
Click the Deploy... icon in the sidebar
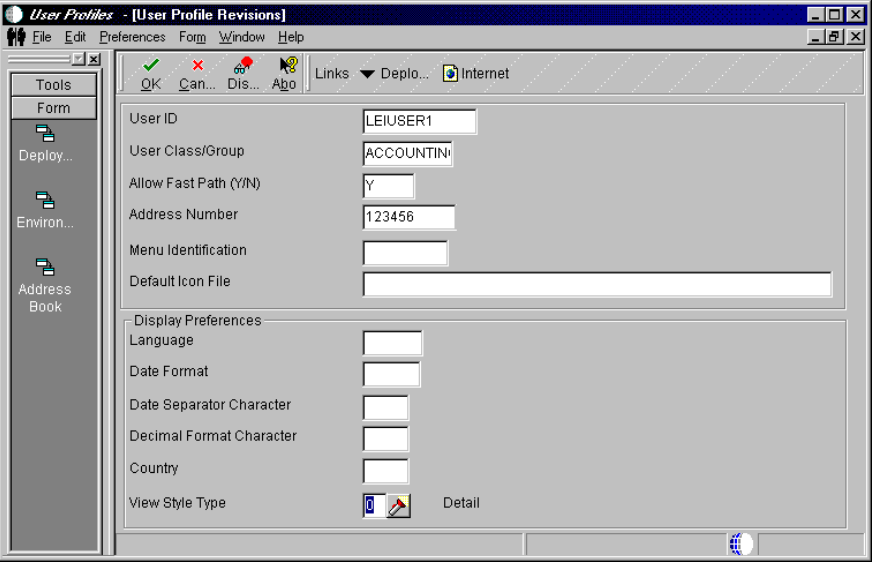45,134
